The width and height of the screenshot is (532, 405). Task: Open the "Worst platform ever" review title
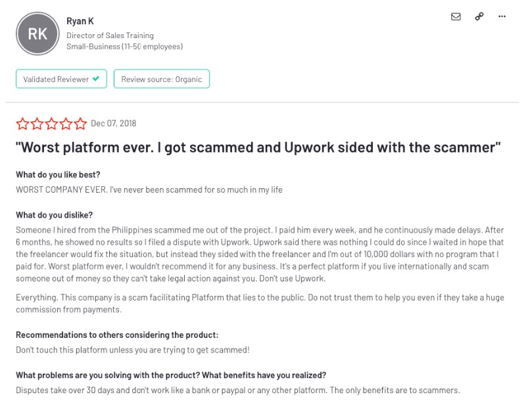[258, 147]
